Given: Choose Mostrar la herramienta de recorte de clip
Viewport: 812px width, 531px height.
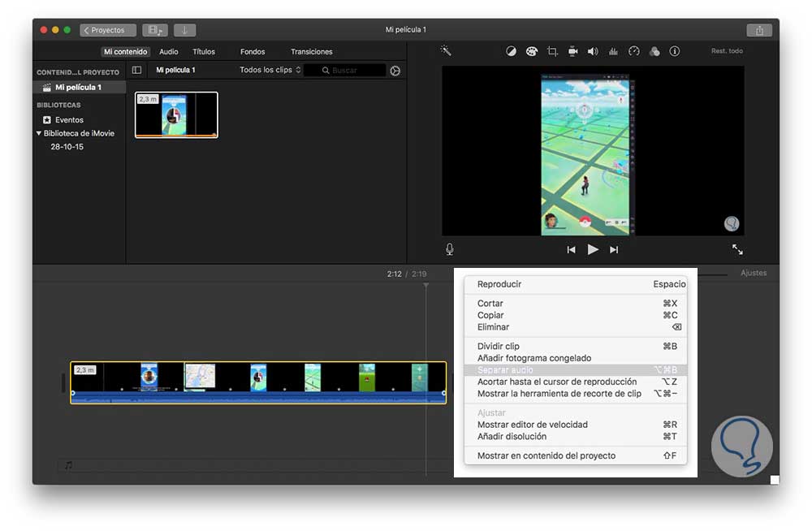Looking at the screenshot, I should [576, 394].
